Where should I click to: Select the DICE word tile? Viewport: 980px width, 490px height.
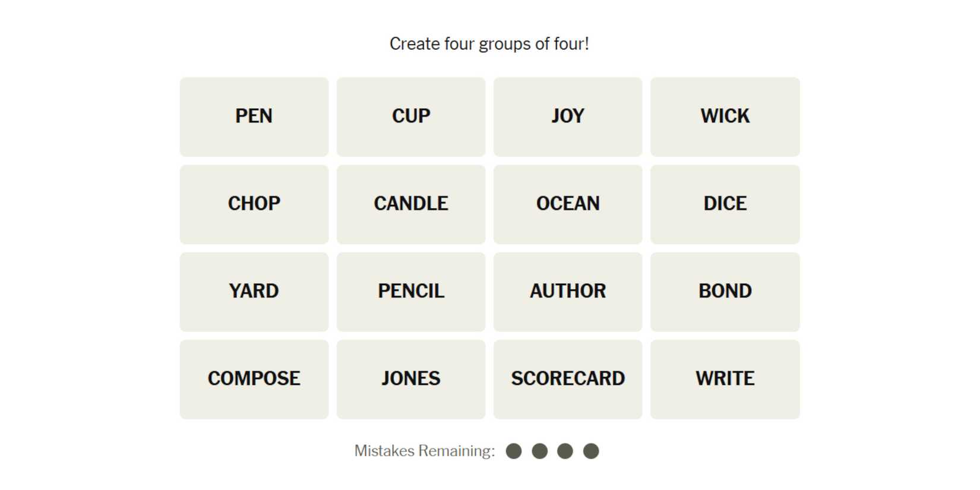tap(725, 204)
